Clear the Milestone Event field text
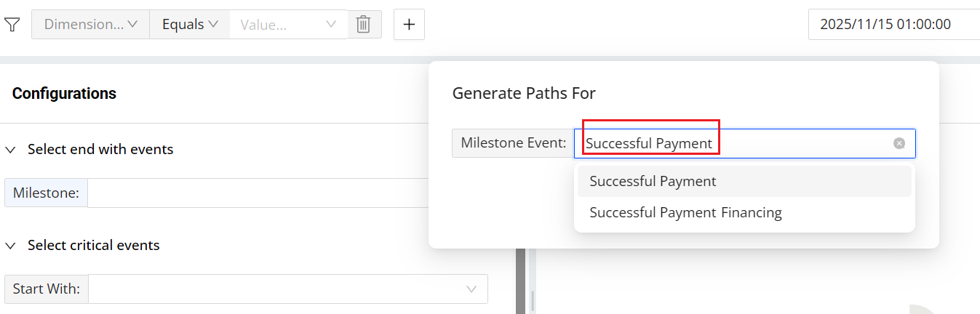Screen dimensions: 980x314 click(899, 144)
